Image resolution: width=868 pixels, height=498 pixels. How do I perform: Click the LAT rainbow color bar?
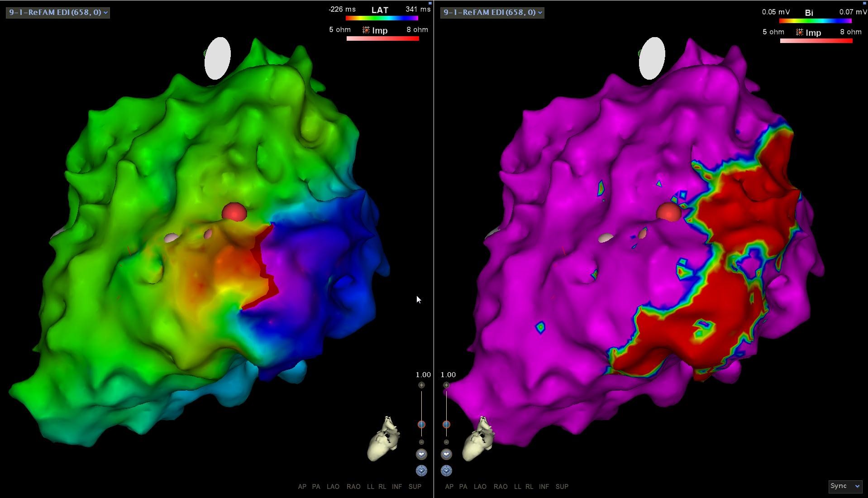(382, 19)
